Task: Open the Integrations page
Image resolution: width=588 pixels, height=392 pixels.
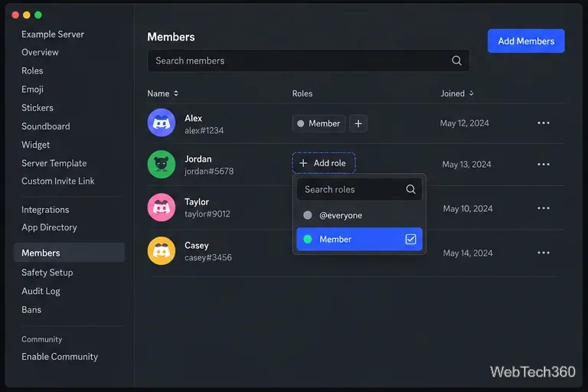Action: 45,210
